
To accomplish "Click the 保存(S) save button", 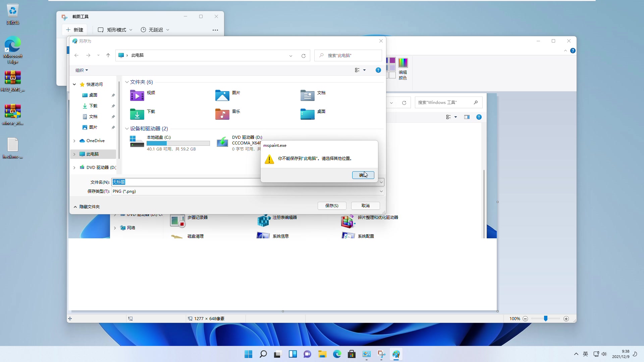I will [331, 205].
